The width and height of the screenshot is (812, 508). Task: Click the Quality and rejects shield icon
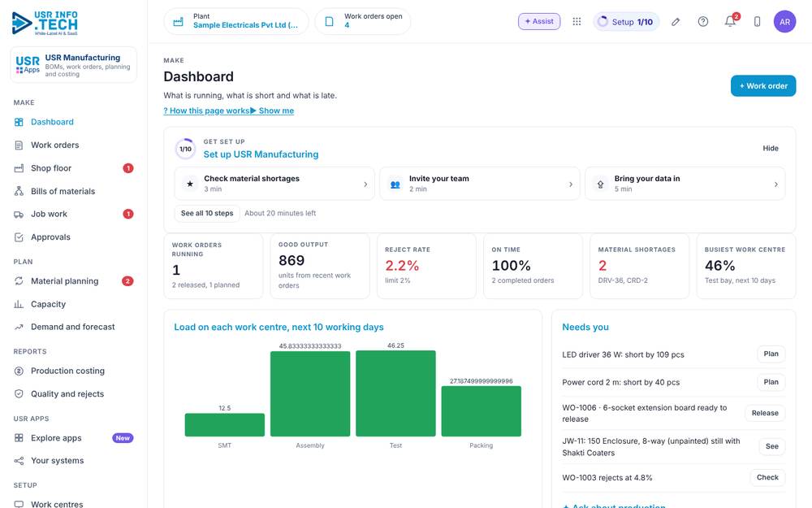[x=19, y=394]
